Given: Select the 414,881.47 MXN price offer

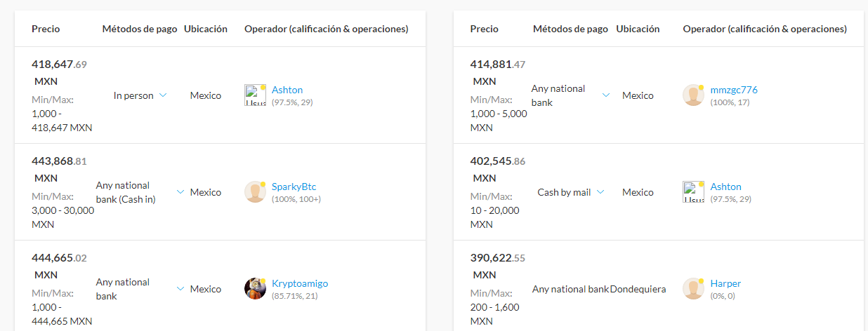Looking at the screenshot, I should pyautogui.click(x=497, y=65).
